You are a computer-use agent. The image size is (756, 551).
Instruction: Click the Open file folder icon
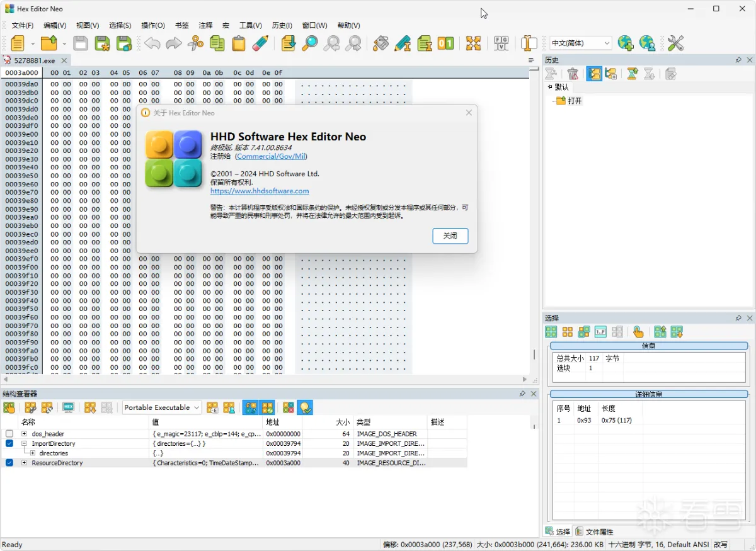(49, 43)
